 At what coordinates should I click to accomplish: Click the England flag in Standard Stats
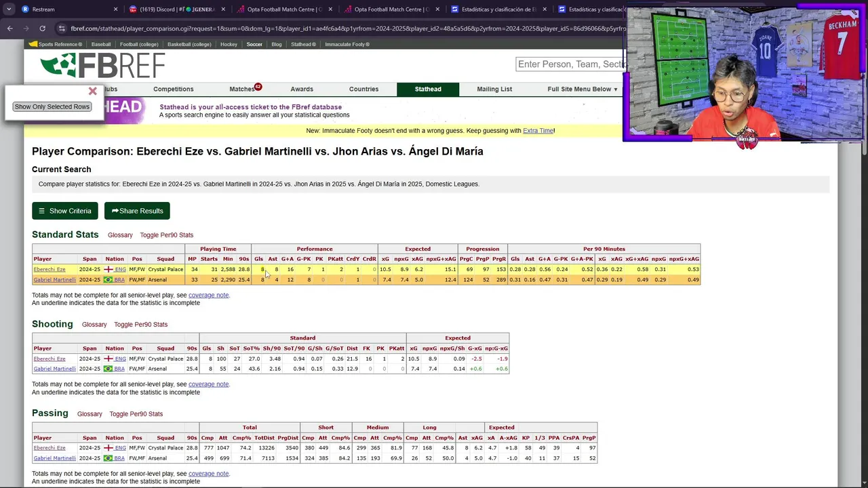pos(108,269)
